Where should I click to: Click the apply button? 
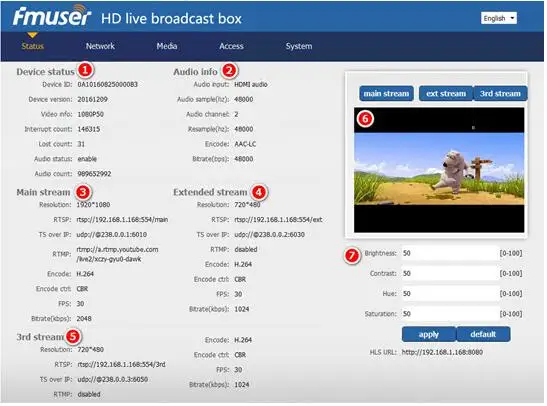pos(429,334)
